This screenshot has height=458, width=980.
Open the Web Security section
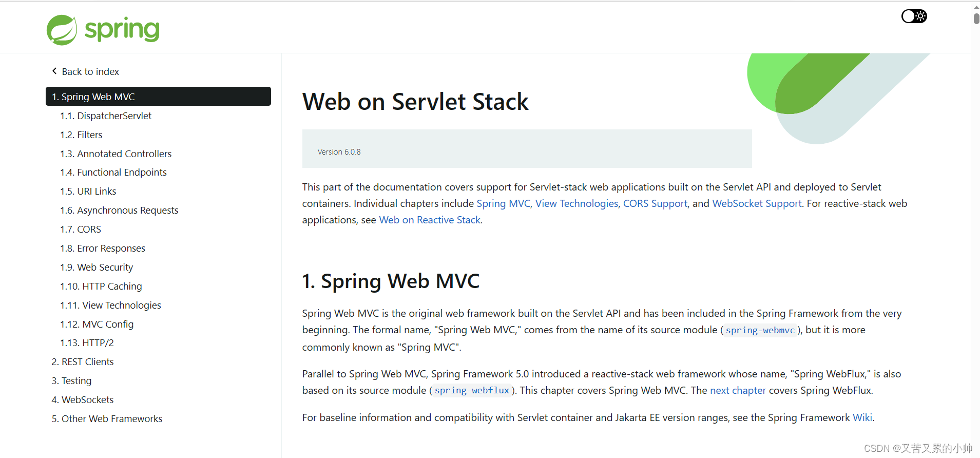105,268
